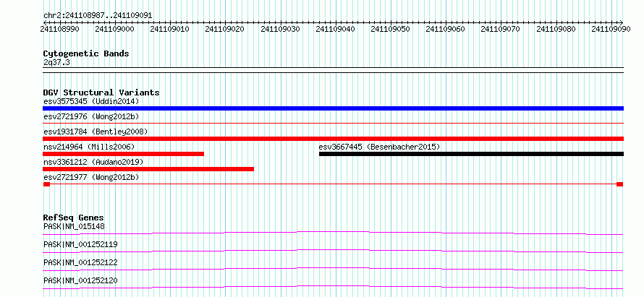Viewport: 644px width, 297px height.
Task: Select the esv3575345 (Uddin2014) label
Action: 91,101
